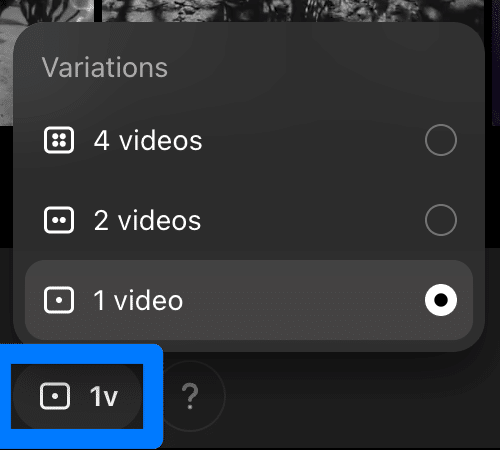
Task: Choose the "2 videos" text option
Action: [147, 221]
